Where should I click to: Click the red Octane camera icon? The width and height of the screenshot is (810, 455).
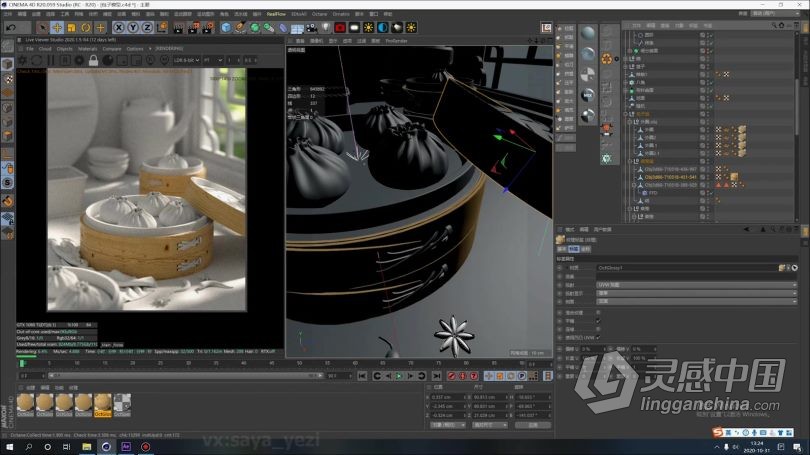(x=340, y=27)
